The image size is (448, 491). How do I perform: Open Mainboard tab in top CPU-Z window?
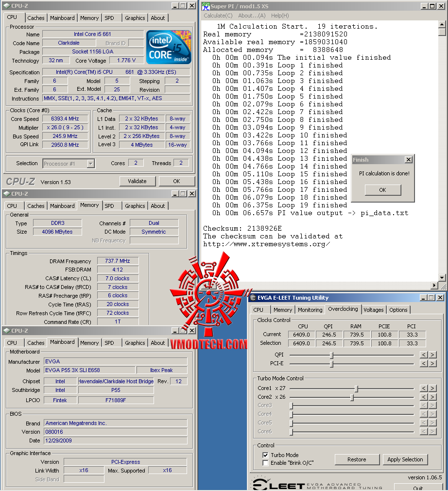point(62,18)
